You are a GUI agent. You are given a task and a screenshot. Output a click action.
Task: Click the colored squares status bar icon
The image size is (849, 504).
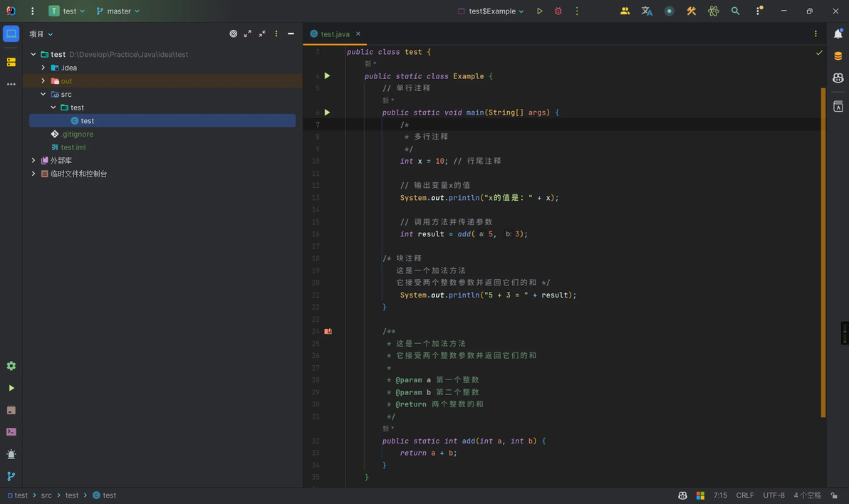[x=700, y=495]
